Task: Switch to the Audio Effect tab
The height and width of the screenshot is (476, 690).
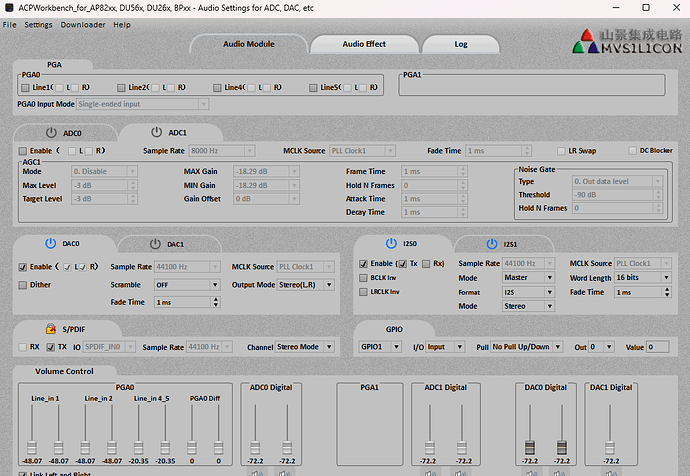Action: point(363,44)
